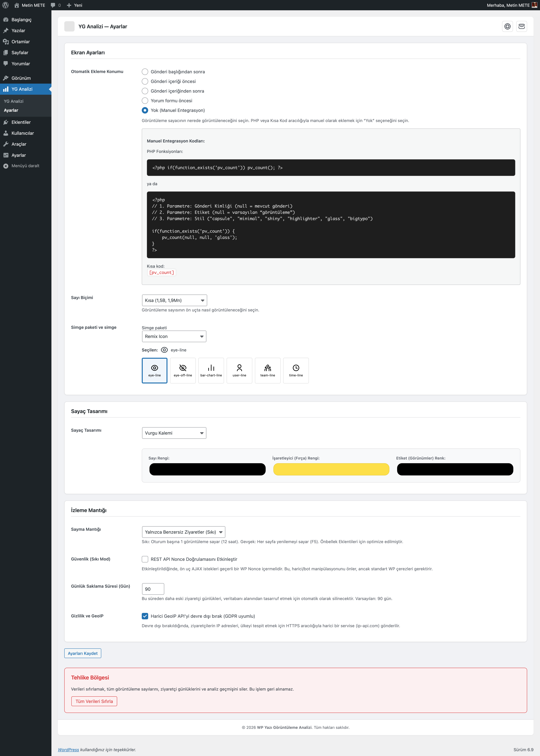The image size is (540, 756).
Task: Click the Ayarları Kaydet button
Action: tap(82, 653)
